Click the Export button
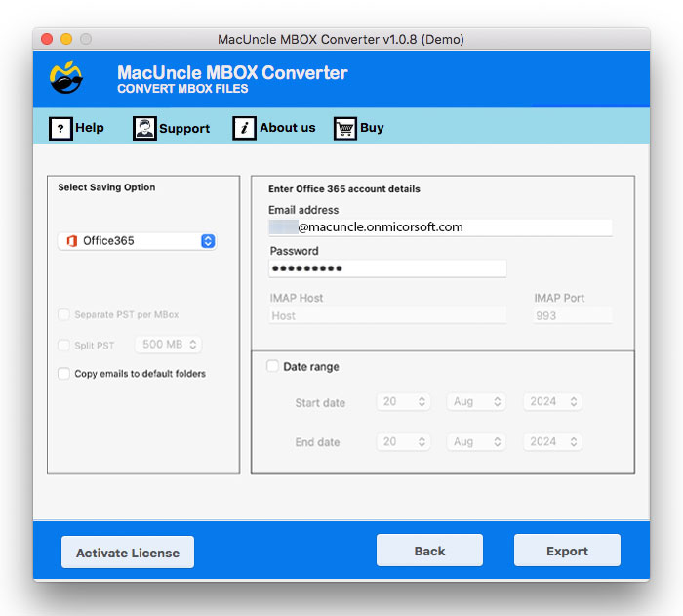683x616 pixels. [x=567, y=551]
